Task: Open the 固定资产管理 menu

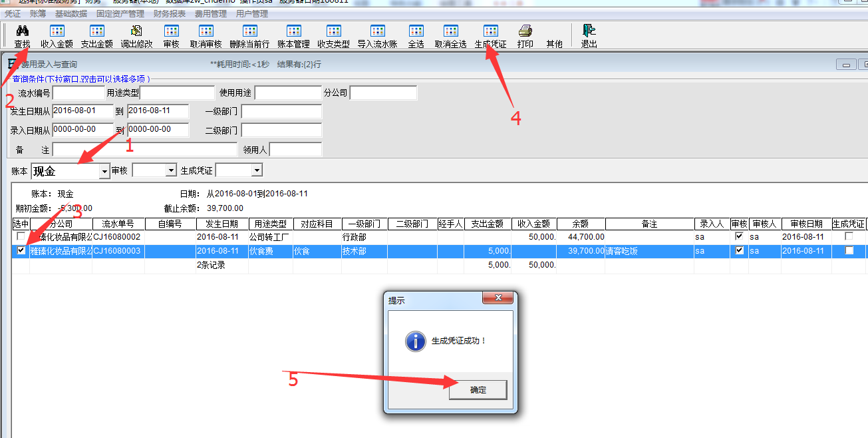Action: pyautogui.click(x=120, y=13)
